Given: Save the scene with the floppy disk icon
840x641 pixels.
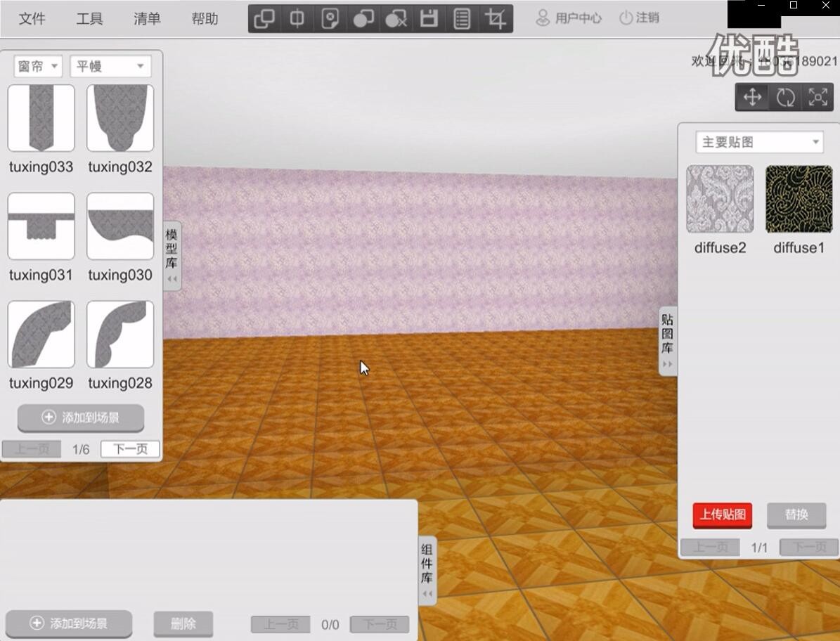Looking at the screenshot, I should (429, 19).
